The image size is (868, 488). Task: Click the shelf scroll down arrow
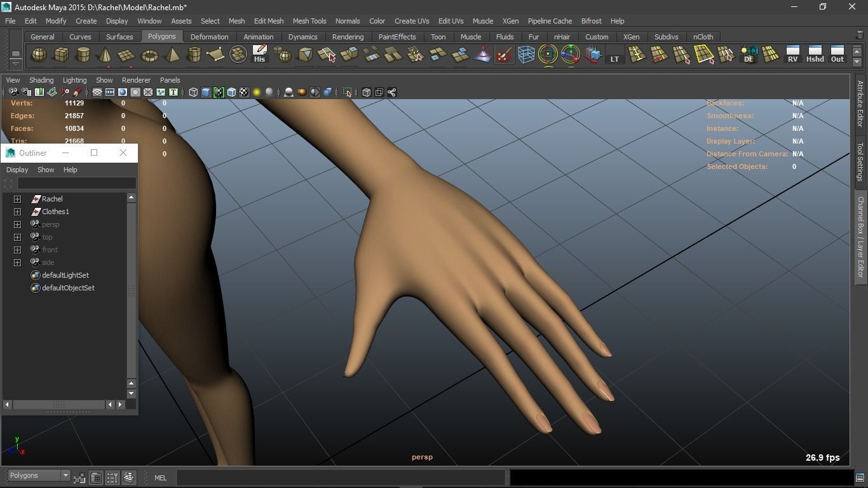click(x=857, y=62)
